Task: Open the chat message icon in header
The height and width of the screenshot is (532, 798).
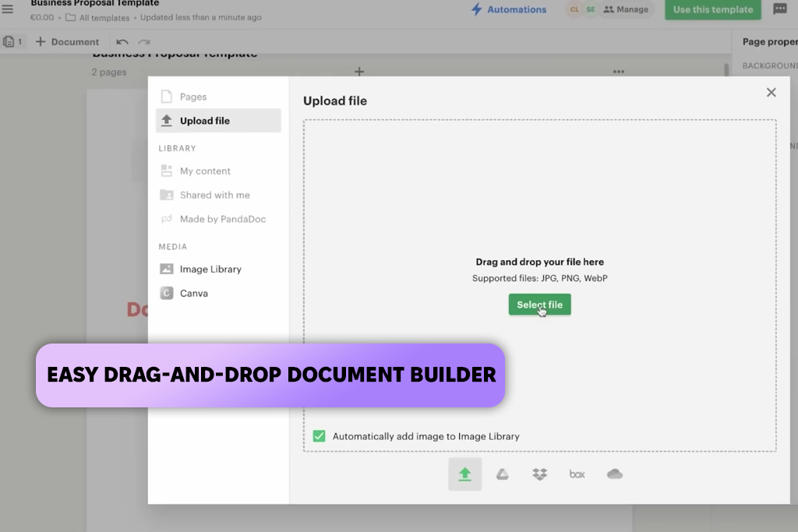Action: (779, 9)
